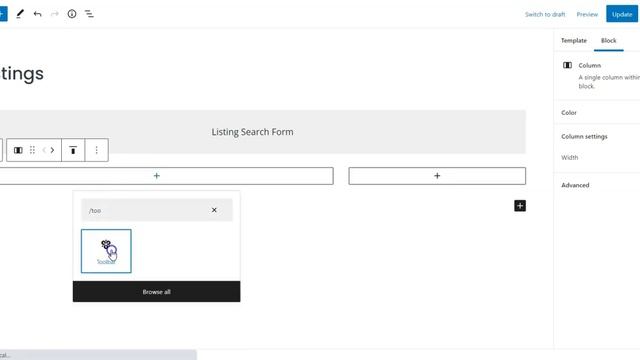Grab the block drag handle
This screenshot has height=360, width=640.
32,150
